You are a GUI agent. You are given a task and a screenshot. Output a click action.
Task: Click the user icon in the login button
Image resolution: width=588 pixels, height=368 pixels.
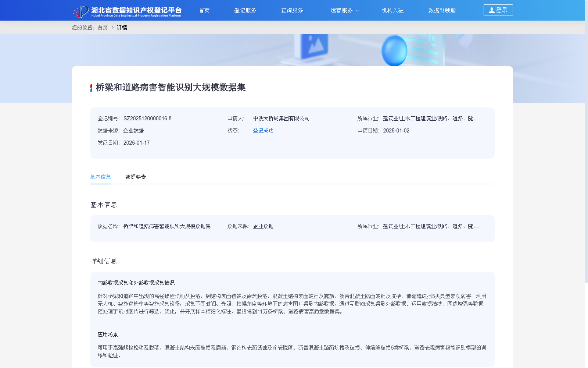[x=492, y=10]
